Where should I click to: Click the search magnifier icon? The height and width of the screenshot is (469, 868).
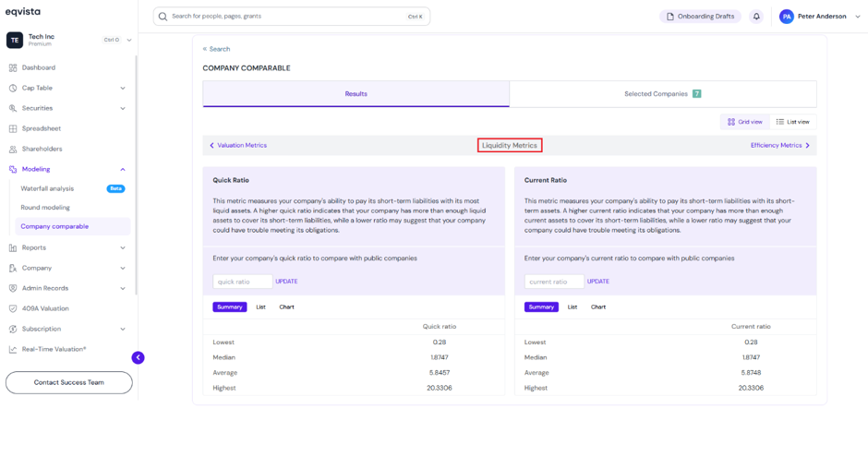pos(163,17)
